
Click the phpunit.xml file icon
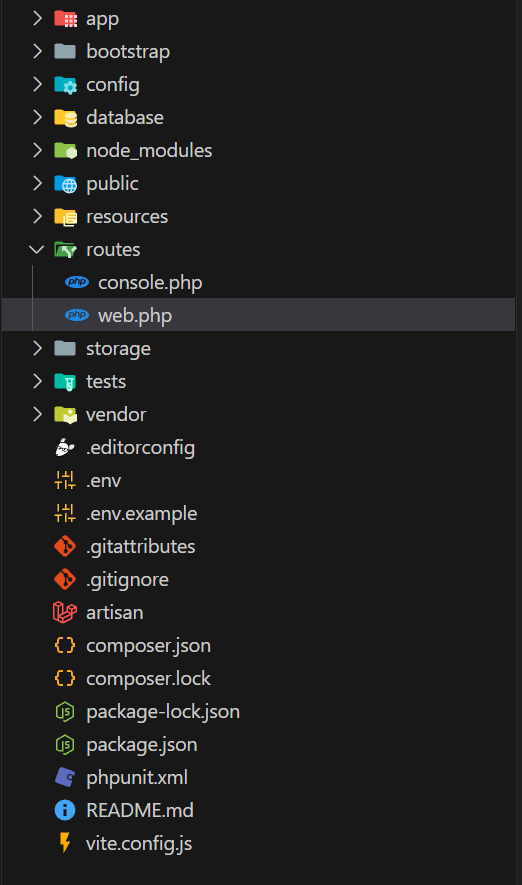pos(65,777)
